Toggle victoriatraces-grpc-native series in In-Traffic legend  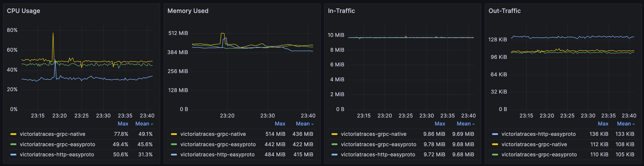click(374, 134)
